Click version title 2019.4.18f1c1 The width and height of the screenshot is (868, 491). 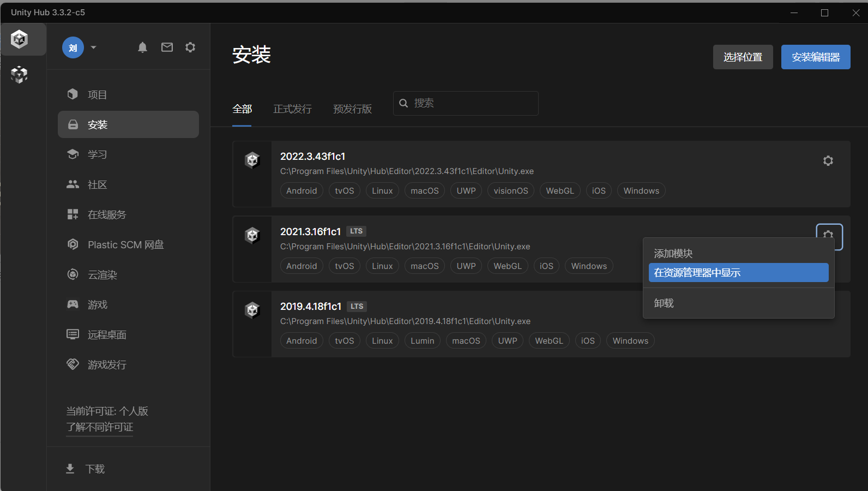pos(311,306)
